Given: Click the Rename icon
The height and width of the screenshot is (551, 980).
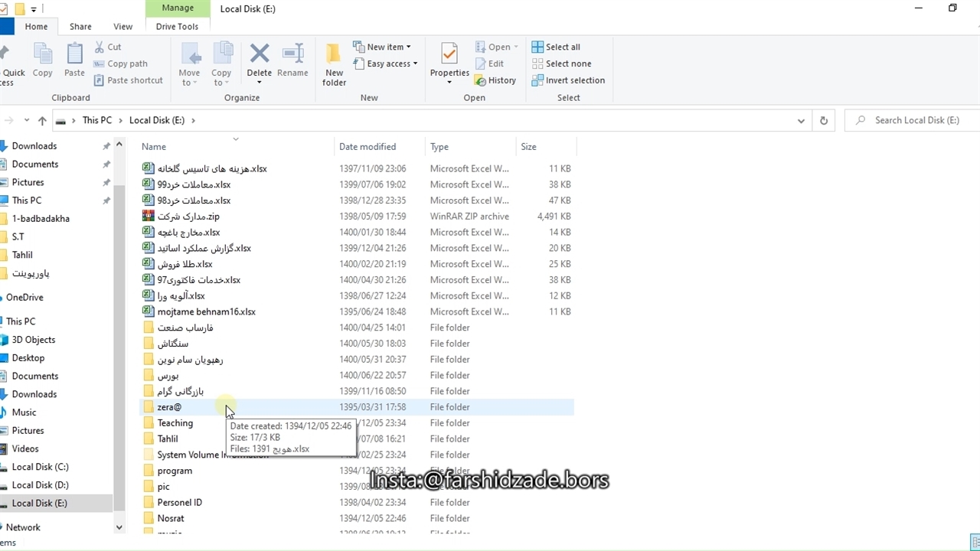Looking at the screenshot, I should [292, 61].
